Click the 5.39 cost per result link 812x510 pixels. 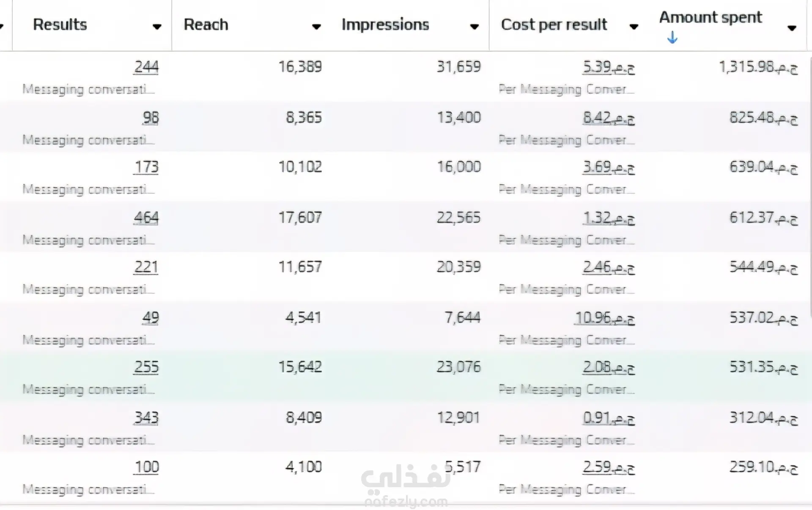(609, 67)
